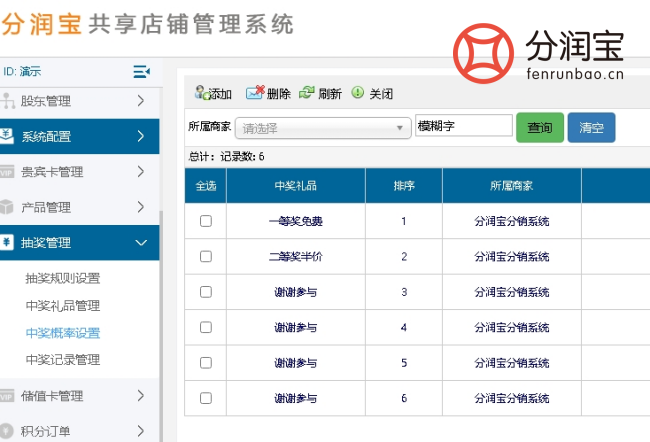This screenshot has width=650, height=442.
Task: Click the green close exclamation icon
Action: coord(357,92)
